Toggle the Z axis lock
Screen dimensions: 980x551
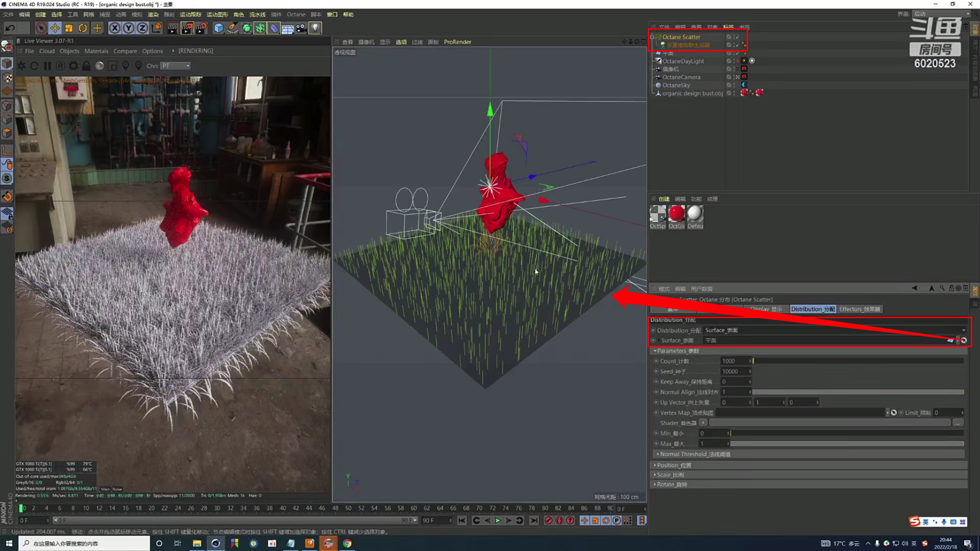(x=142, y=28)
